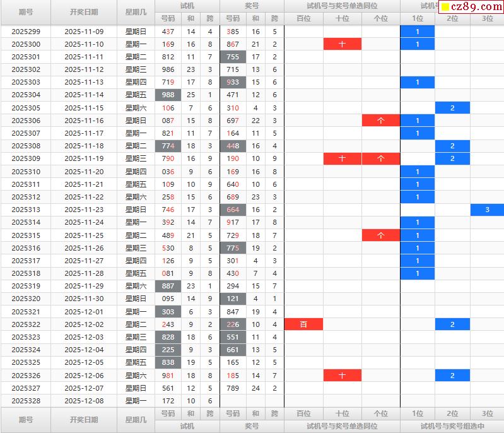Click the top 开奖日期 column header
The width and height of the screenshot is (504, 433).
[84, 12]
